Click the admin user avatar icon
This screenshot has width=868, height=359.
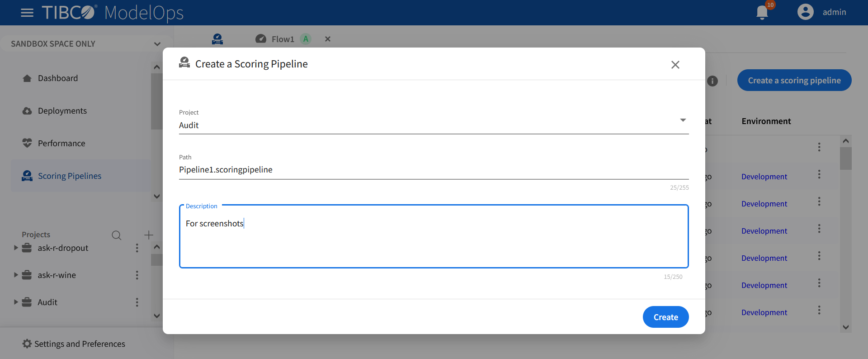coord(805,12)
